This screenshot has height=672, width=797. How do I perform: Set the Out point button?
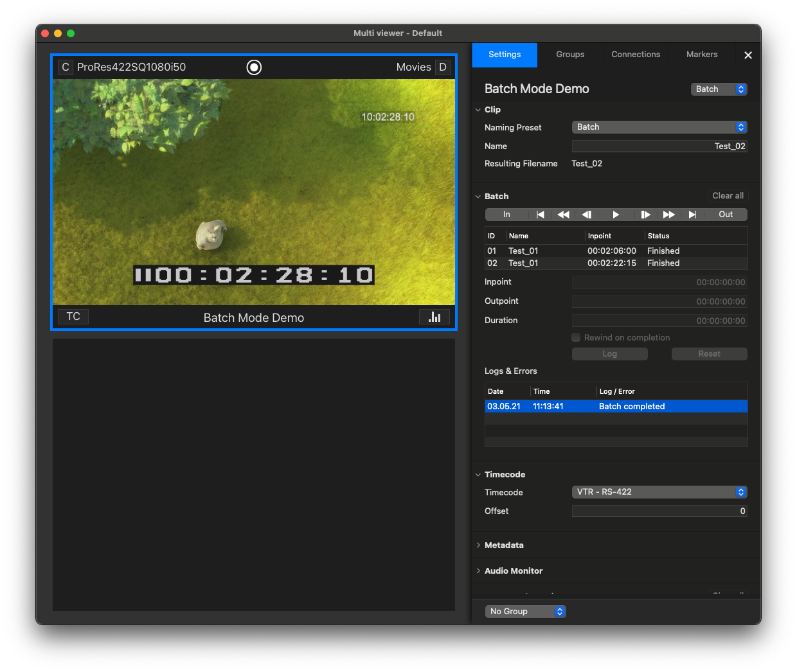(x=726, y=215)
